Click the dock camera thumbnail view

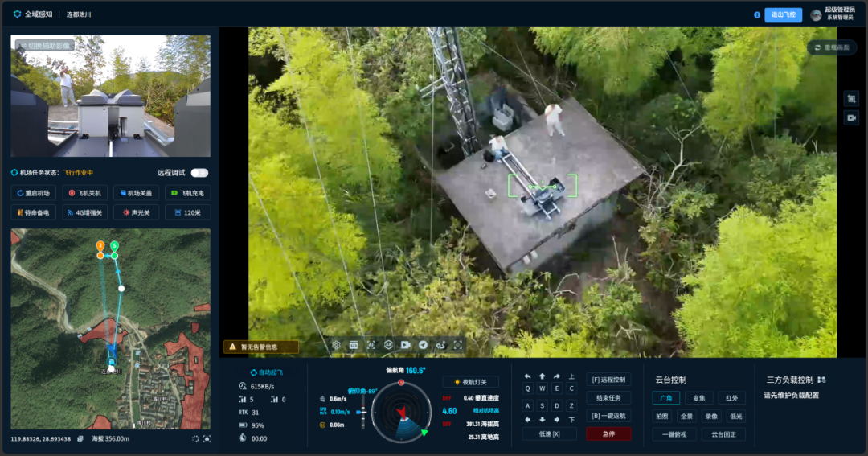[111, 96]
